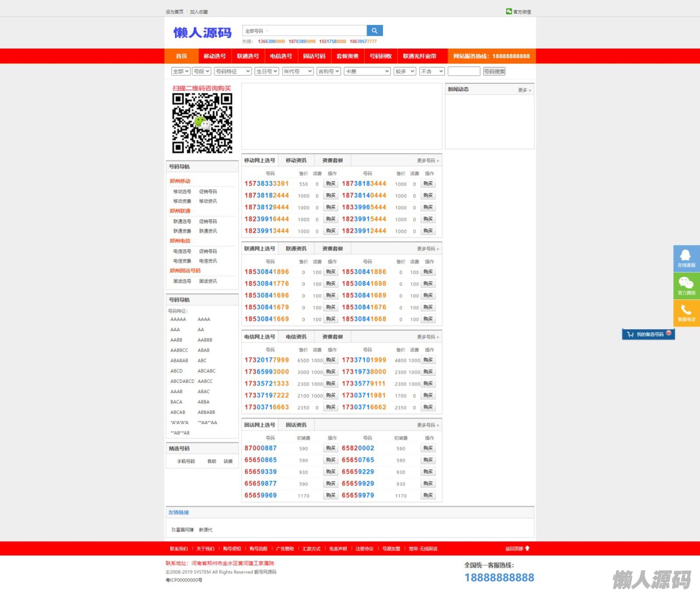Click the WeChat QR code image
This screenshot has width=700, height=595.
(x=202, y=123)
